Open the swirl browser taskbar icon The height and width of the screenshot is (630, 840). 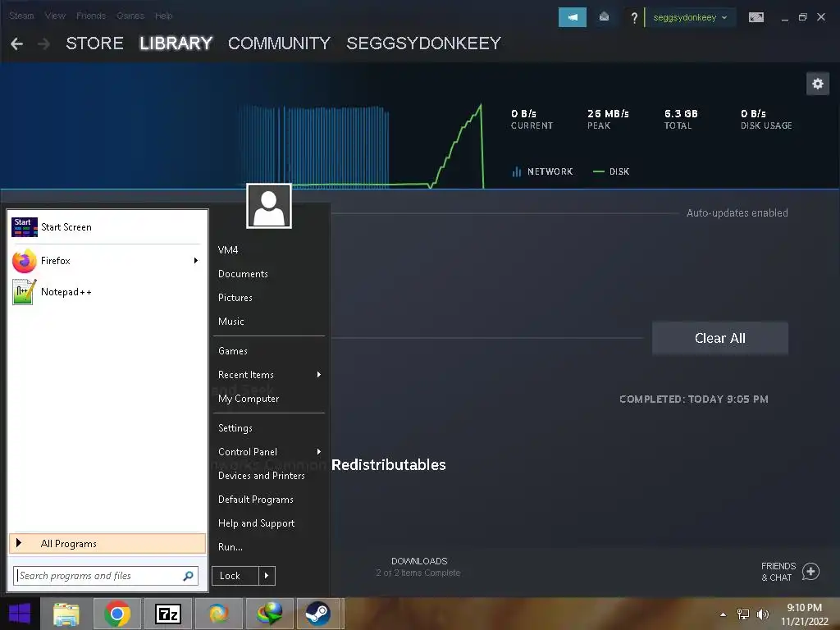(218, 614)
